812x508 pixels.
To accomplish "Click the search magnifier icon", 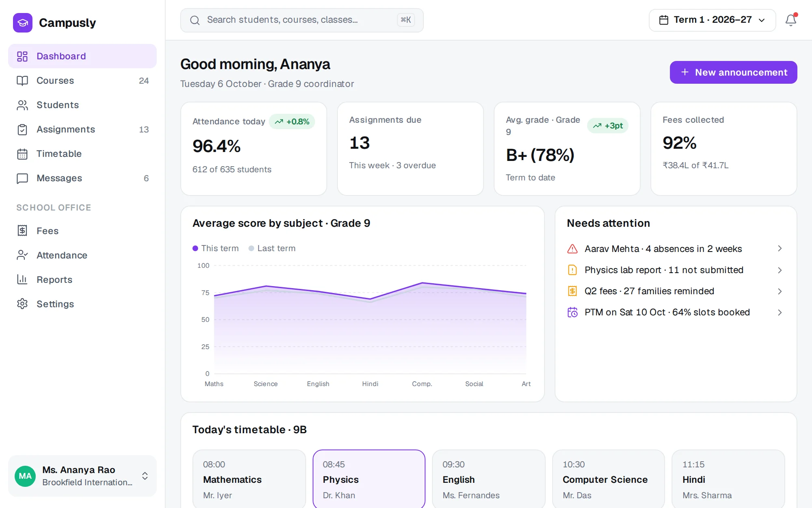I will pos(195,20).
